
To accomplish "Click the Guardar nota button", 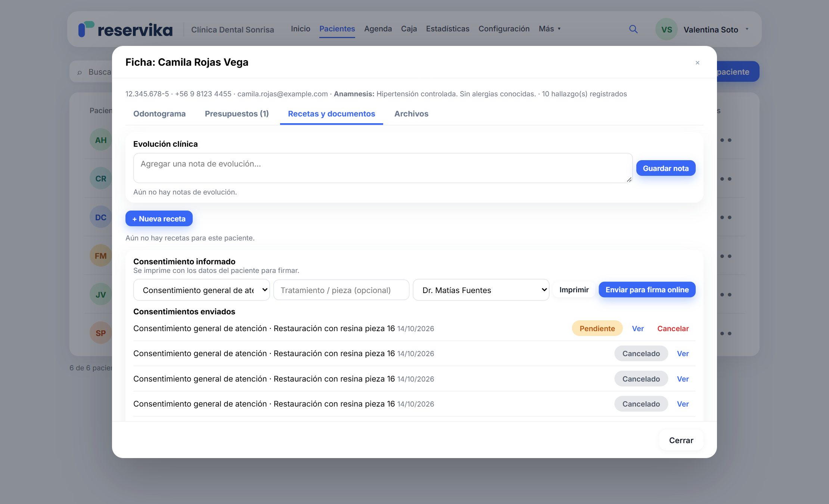I will tap(665, 168).
